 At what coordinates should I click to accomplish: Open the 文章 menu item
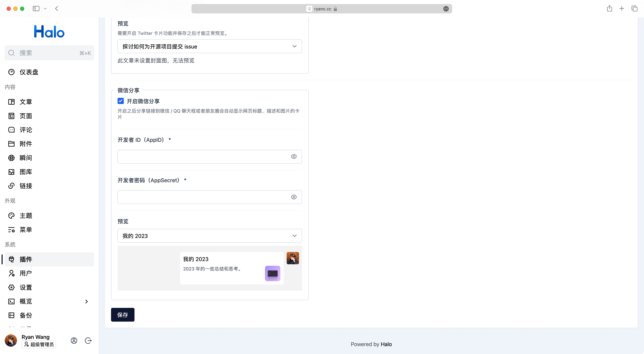(26, 102)
